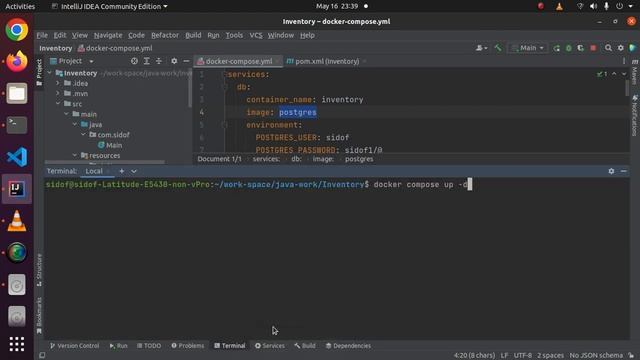Open the Maven side tool window
Viewport: 640px width, 360px height.
pyautogui.click(x=635, y=73)
